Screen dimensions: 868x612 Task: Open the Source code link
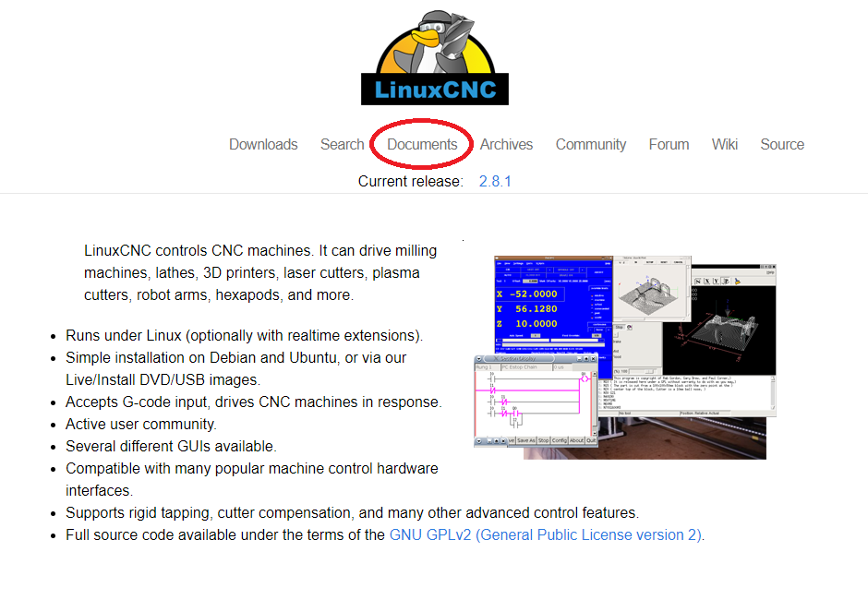coord(782,144)
